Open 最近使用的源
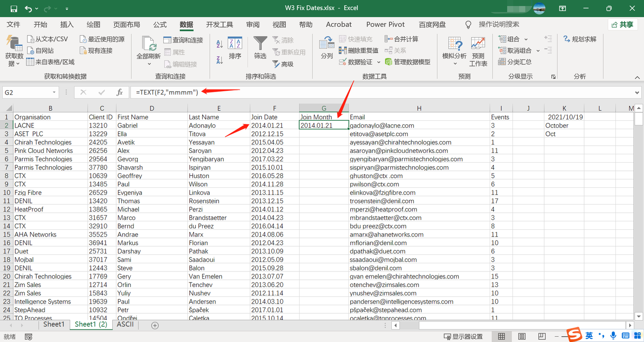The width and height of the screenshot is (644, 342). 102,39
